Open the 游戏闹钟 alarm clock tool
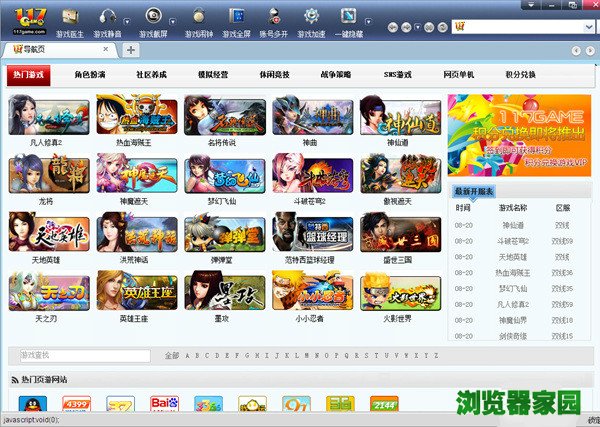600x427 pixels. click(x=199, y=22)
